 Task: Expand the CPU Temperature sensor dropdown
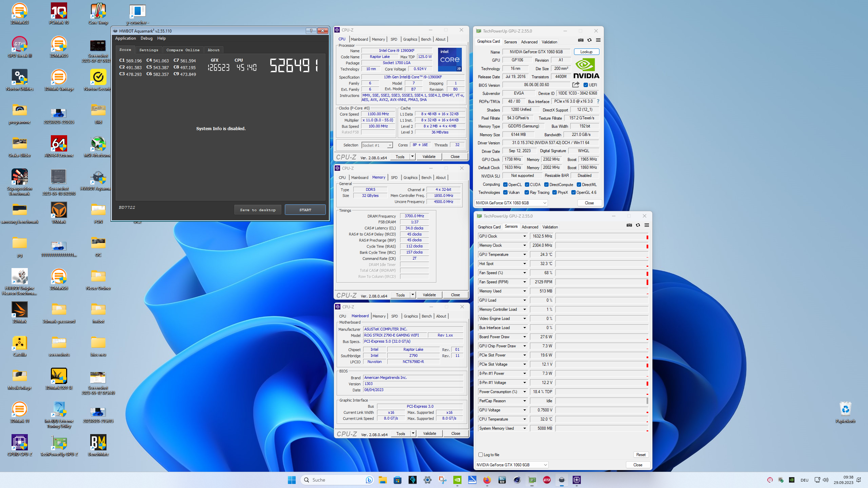click(x=525, y=419)
